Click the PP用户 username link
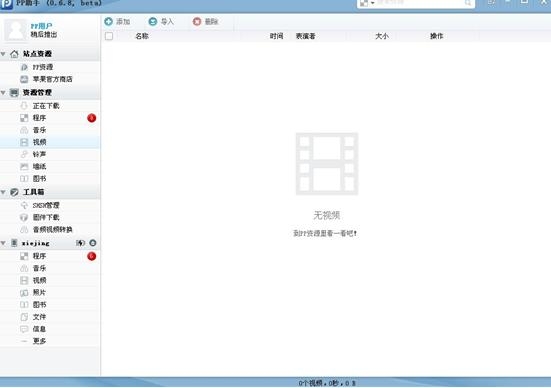Viewport: 551px width, 388px height. [x=41, y=26]
